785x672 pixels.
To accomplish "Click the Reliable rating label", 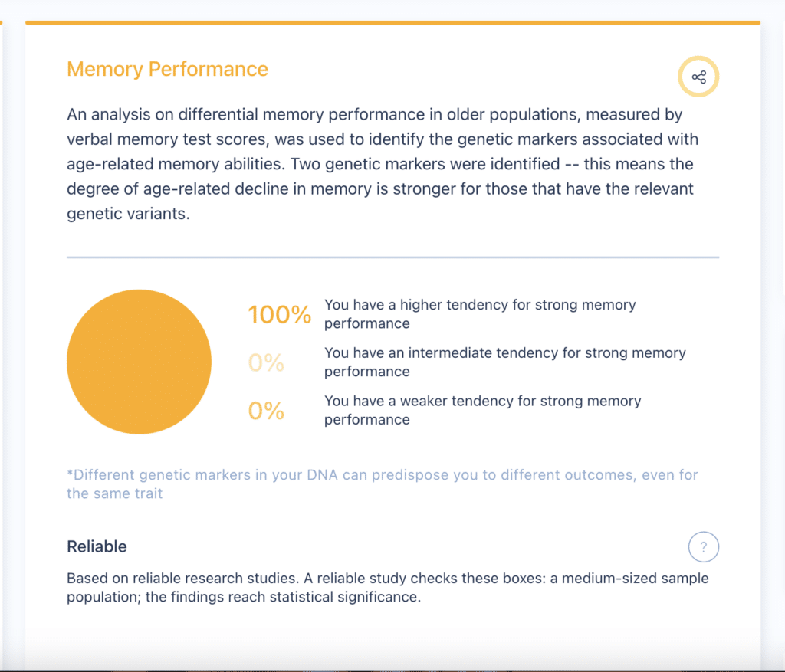I will click(x=97, y=546).
